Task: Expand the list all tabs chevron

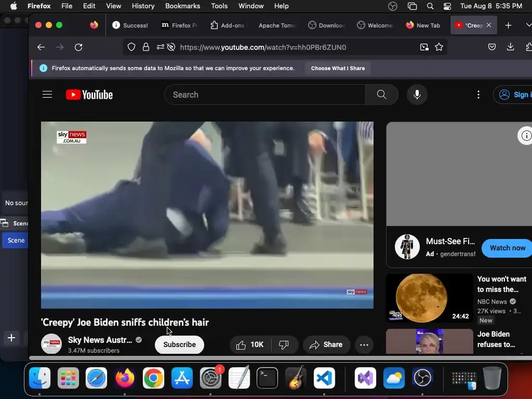Action: point(528,25)
